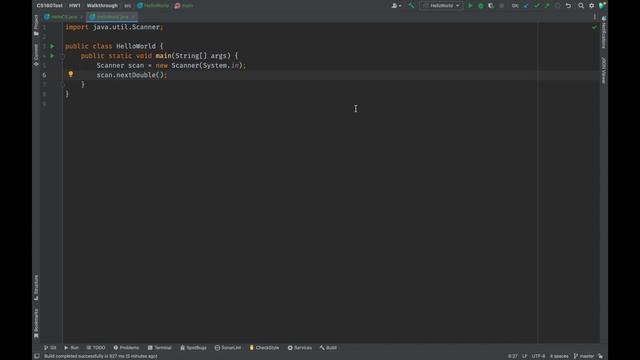Open tool windows quick-access icon in status bar
This screenshot has width=640, height=360.
(x=37, y=356)
